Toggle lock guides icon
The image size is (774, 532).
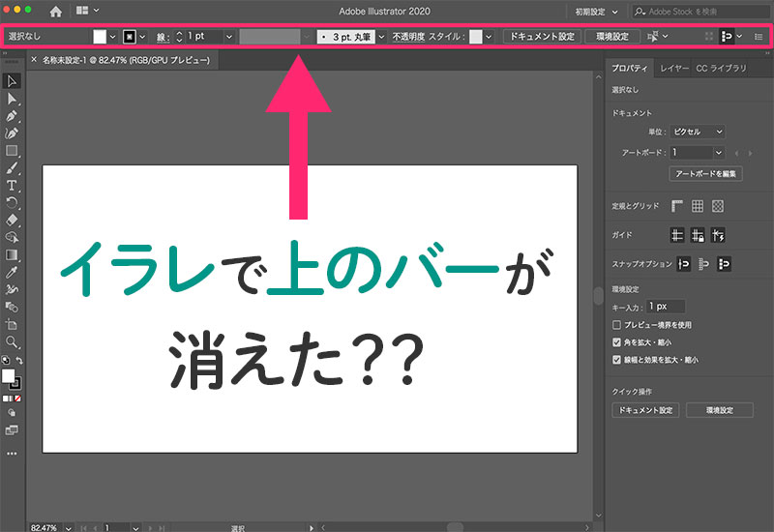pos(698,235)
